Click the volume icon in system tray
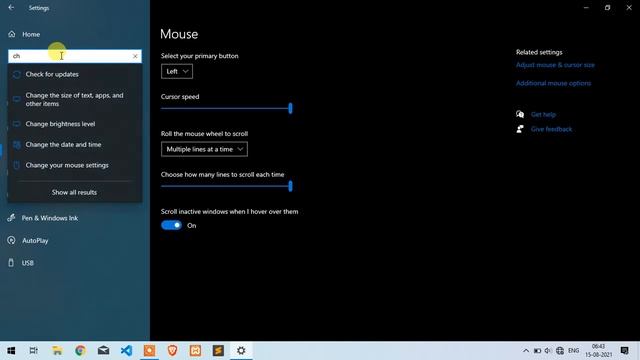640x360 pixels. click(x=548, y=351)
